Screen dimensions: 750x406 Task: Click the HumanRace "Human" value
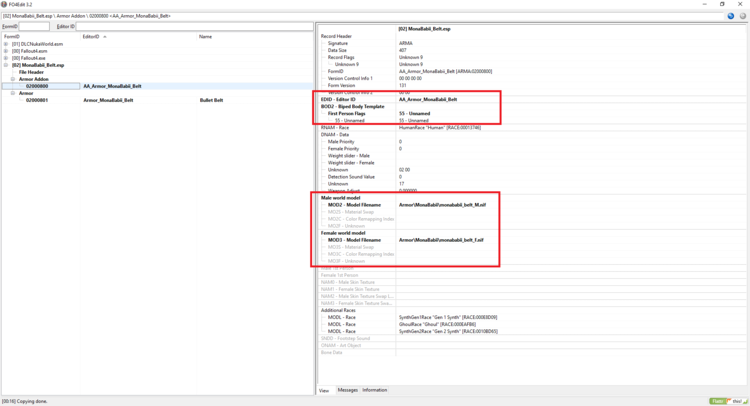(x=440, y=128)
